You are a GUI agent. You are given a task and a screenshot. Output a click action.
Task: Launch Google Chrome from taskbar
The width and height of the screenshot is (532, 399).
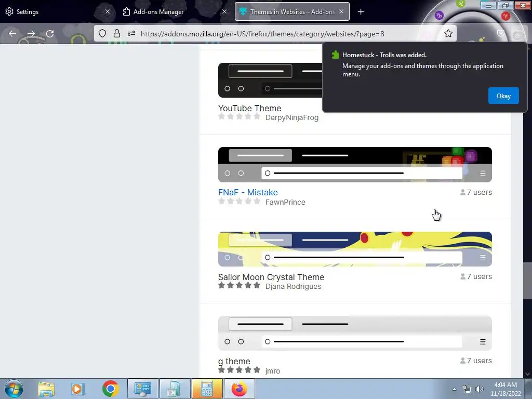coord(110,389)
